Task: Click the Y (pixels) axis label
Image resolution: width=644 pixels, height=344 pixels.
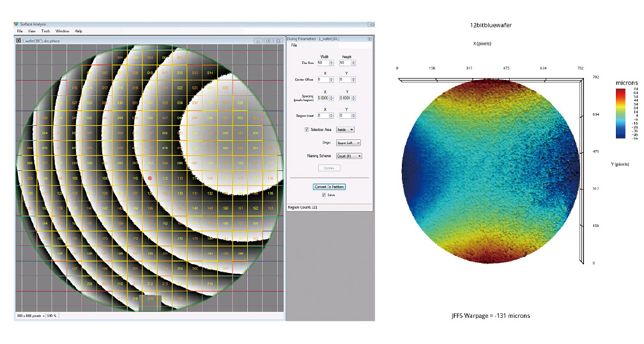Action: point(620,164)
